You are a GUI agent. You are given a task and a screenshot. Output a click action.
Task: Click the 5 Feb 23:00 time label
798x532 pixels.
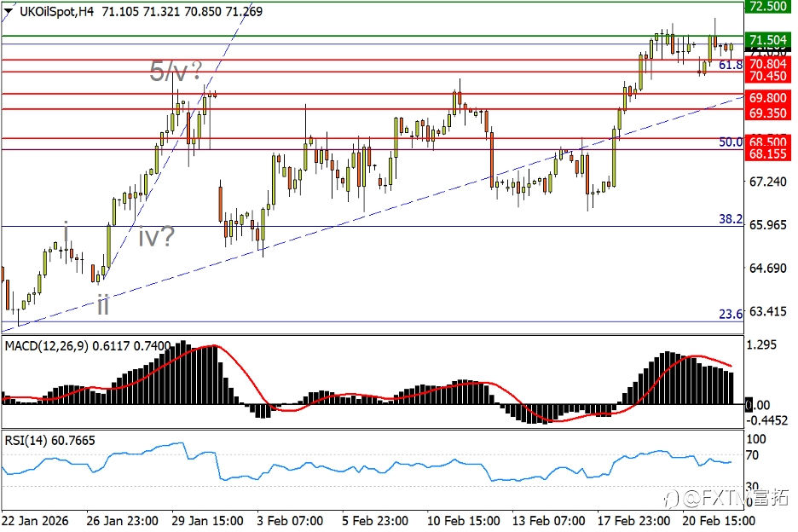pos(374,521)
